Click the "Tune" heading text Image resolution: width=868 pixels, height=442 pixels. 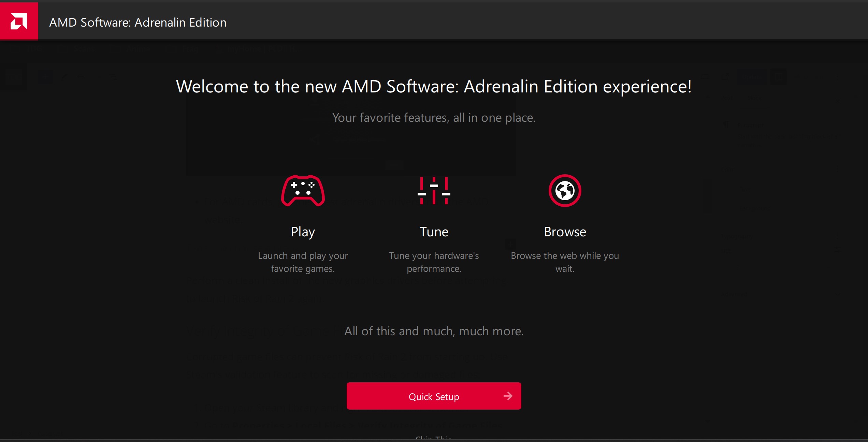[x=434, y=232]
